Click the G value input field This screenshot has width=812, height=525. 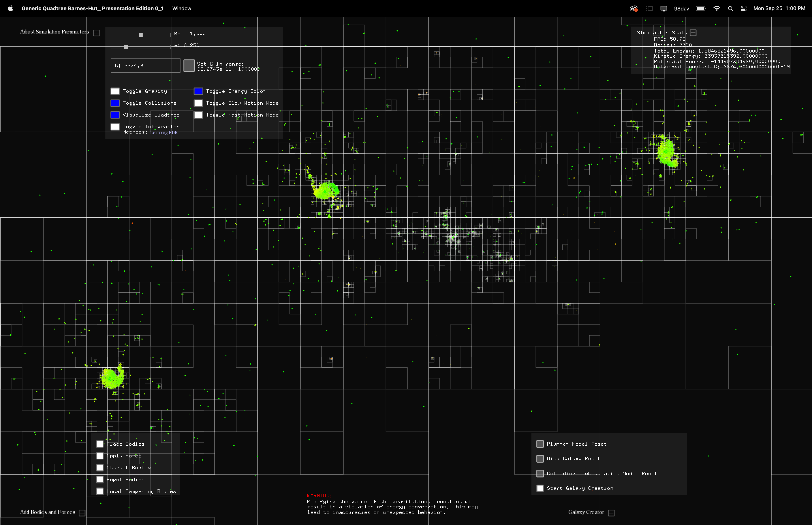pos(146,65)
